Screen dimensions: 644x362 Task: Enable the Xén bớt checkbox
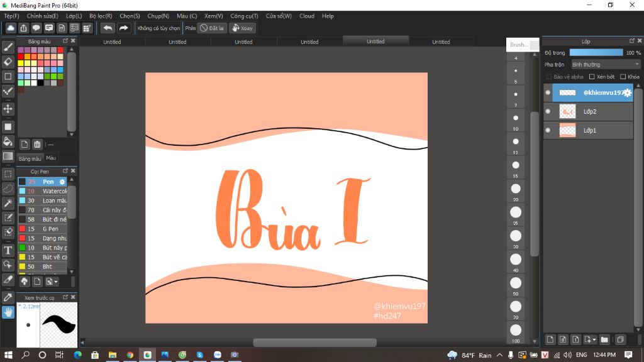point(592,77)
